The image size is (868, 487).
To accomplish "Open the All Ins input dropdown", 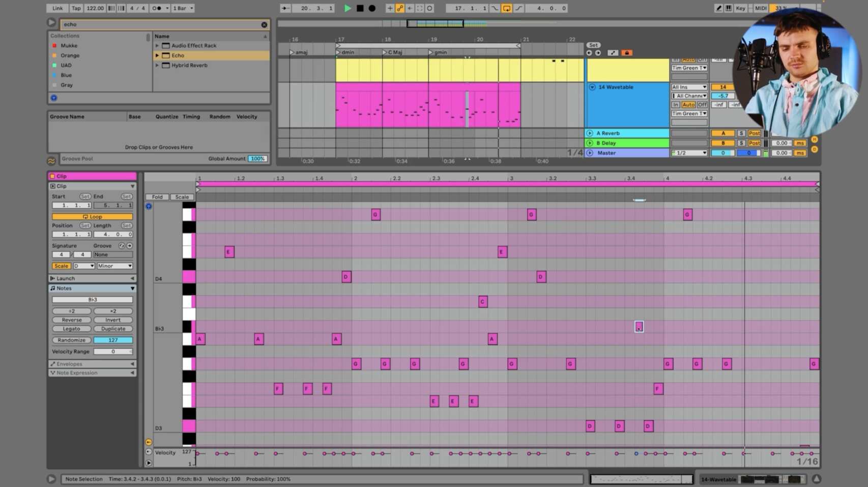I will click(x=689, y=87).
